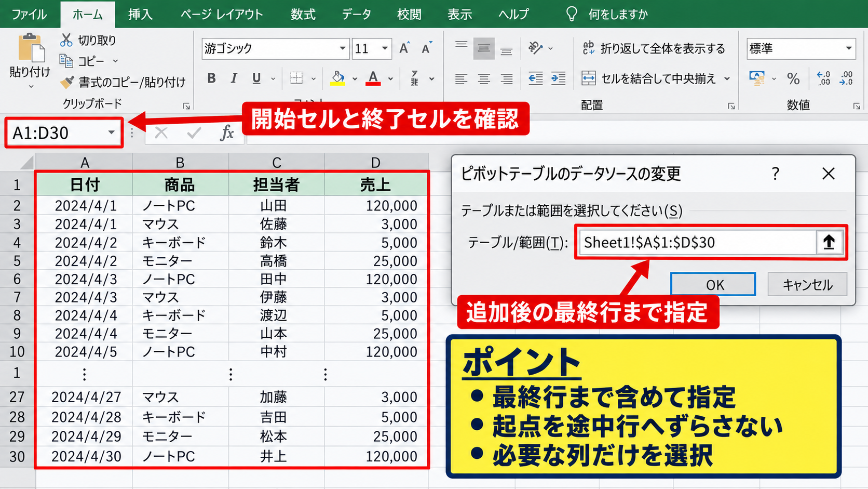Toggle Italic formatting
Screen dimensions: 868x489
coord(234,78)
